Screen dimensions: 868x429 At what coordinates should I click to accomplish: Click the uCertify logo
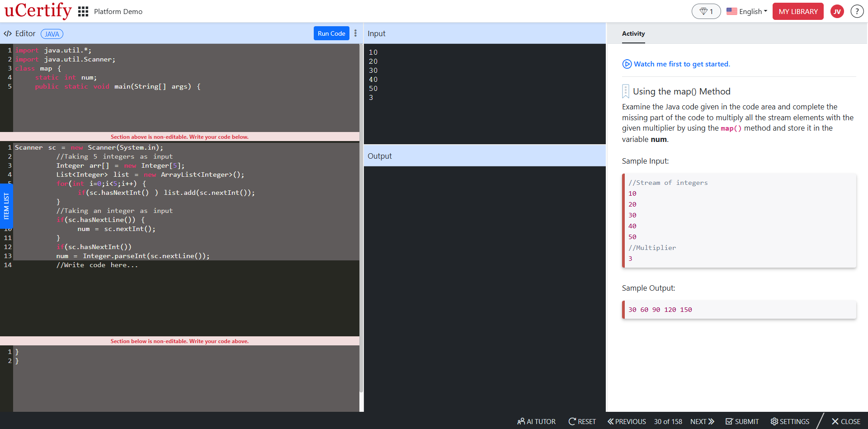point(38,11)
